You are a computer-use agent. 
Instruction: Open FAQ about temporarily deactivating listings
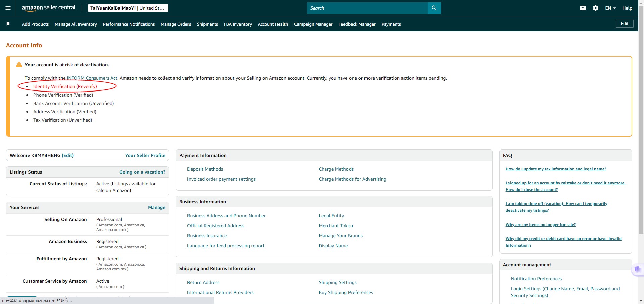click(556, 207)
